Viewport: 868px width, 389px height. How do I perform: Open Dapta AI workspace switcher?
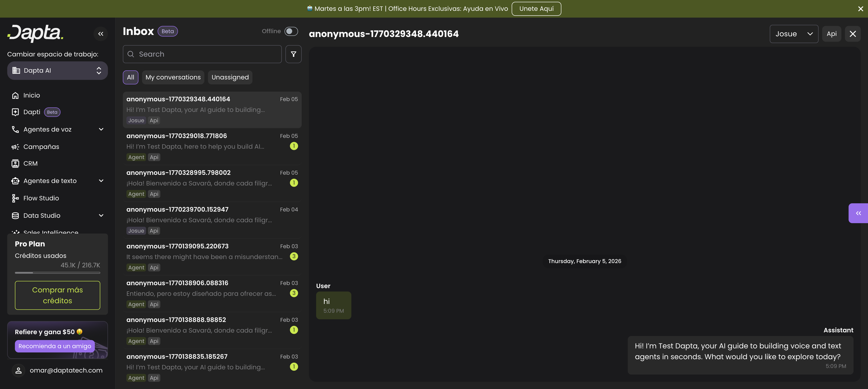pos(57,71)
